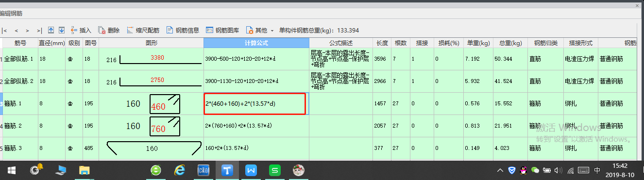Open 钢筋信息 panel
This screenshot has height=180, width=644.
183,30
